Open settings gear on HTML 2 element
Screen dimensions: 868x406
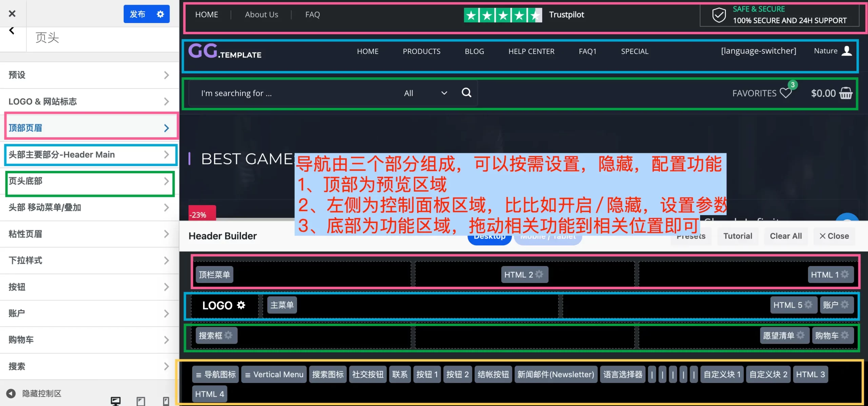pyautogui.click(x=539, y=274)
